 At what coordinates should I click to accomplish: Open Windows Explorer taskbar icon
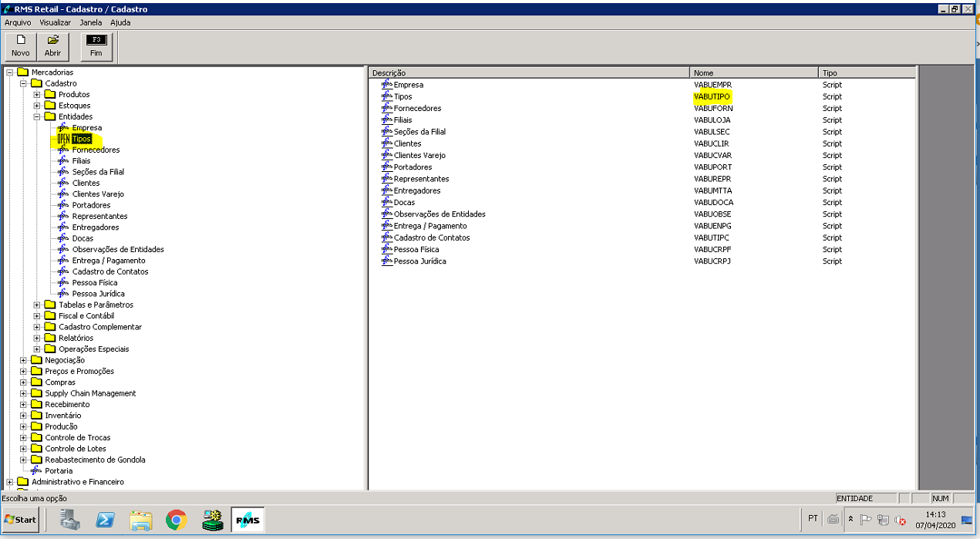point(141,520)
